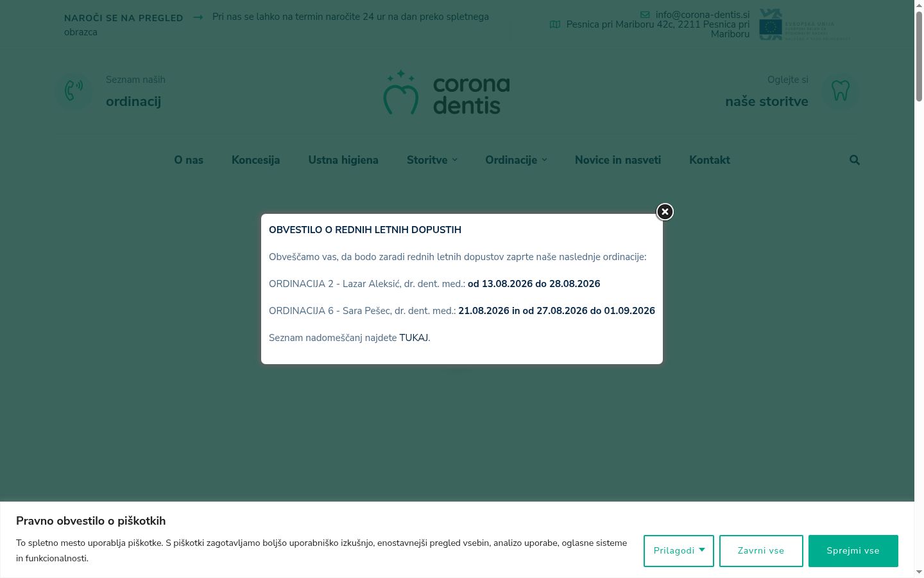Open the Kontakt menu item

[710, 160]
